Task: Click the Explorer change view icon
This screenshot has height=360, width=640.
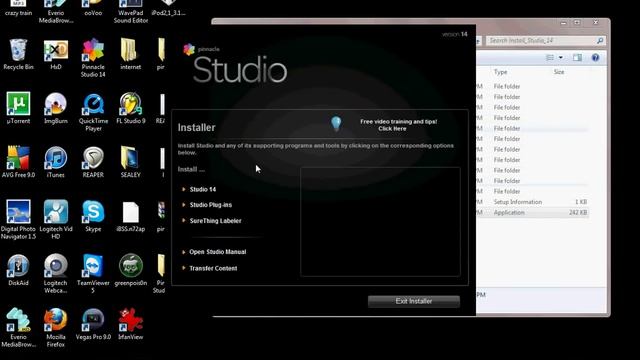Action: 550,58
